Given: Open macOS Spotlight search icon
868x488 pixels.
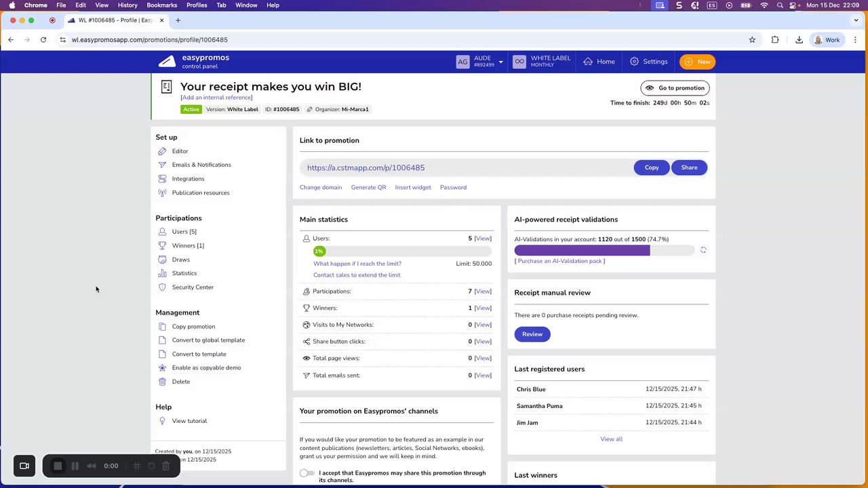Looking at the screenshot, I should 779,5.
